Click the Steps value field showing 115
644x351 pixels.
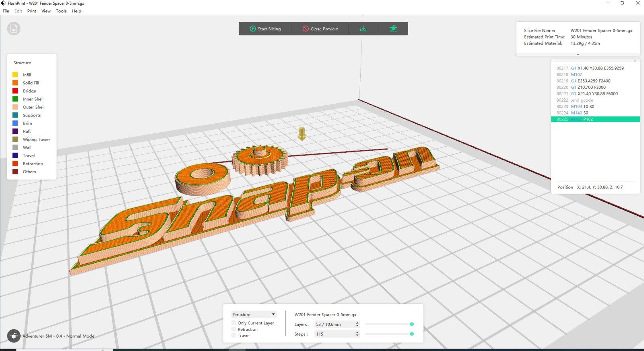tap(334, 334)
